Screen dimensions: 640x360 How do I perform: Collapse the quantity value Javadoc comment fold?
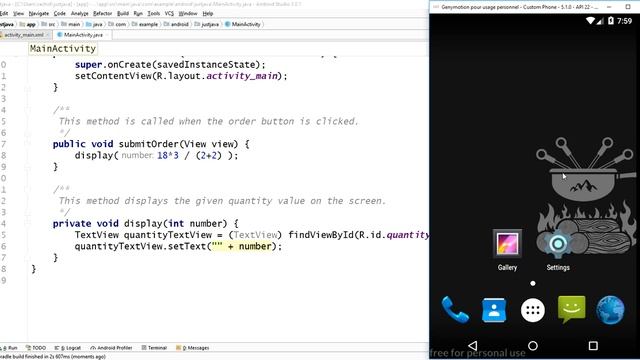[x=27, y=189]
